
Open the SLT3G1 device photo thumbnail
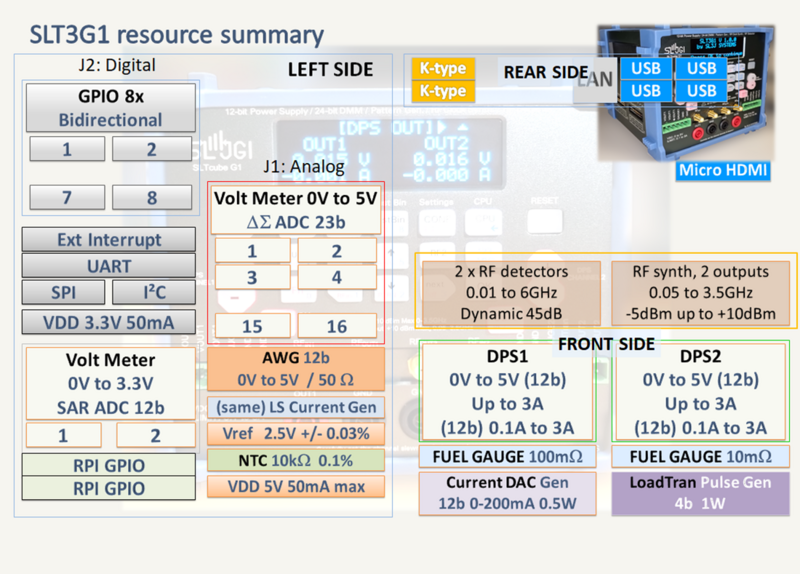tap(686, 92)
